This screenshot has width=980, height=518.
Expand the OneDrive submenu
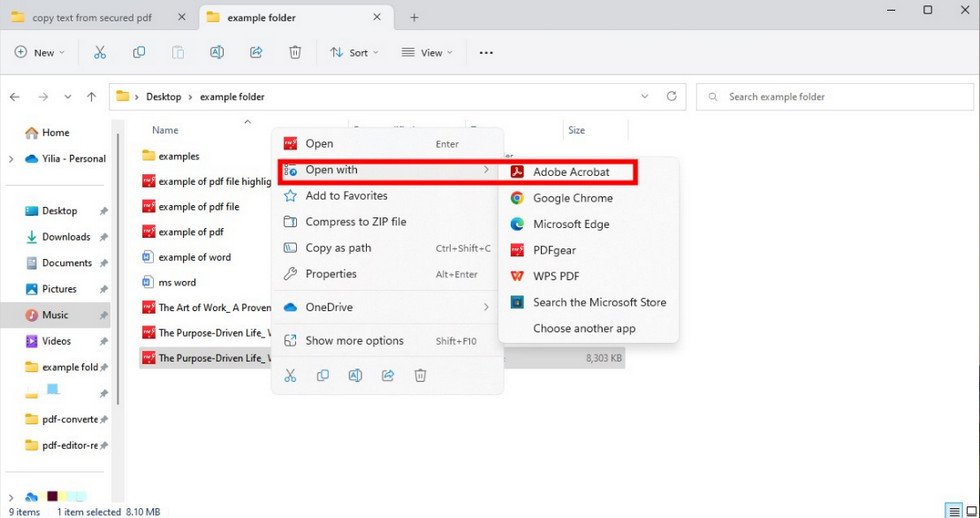pyautogui.click(x=388, y=307)
